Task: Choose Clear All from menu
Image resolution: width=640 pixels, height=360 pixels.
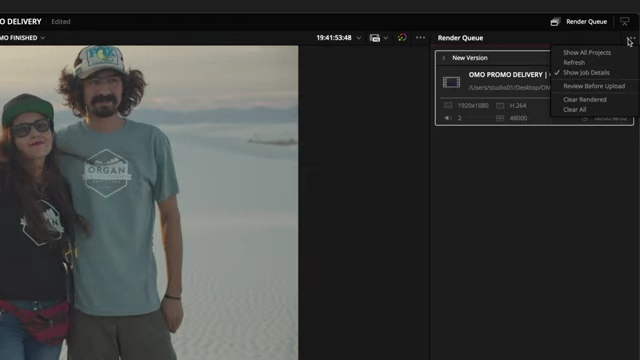Action: [574, 109]
